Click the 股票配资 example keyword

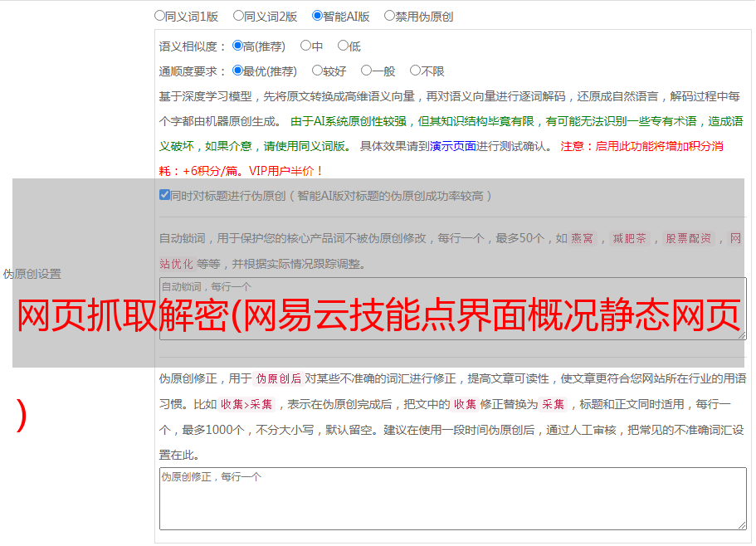(x=688, y=238)
